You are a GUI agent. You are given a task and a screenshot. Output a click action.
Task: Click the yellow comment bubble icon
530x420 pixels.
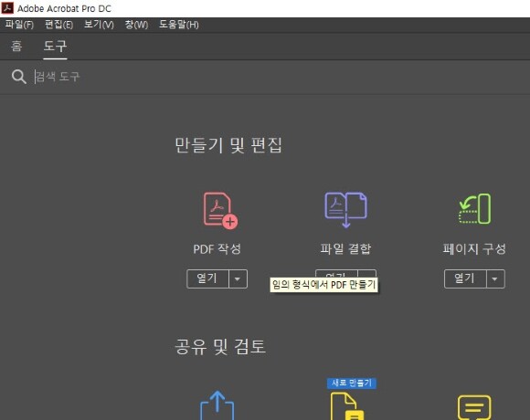point(474,407)
